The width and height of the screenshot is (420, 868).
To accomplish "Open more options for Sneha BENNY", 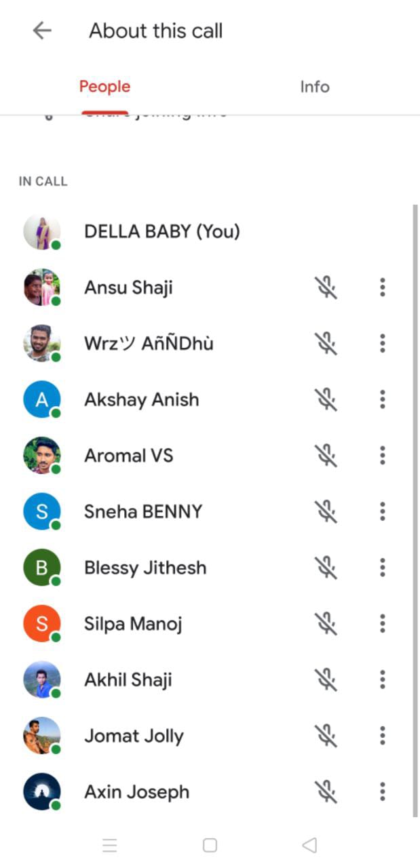I will click(383, 511).
